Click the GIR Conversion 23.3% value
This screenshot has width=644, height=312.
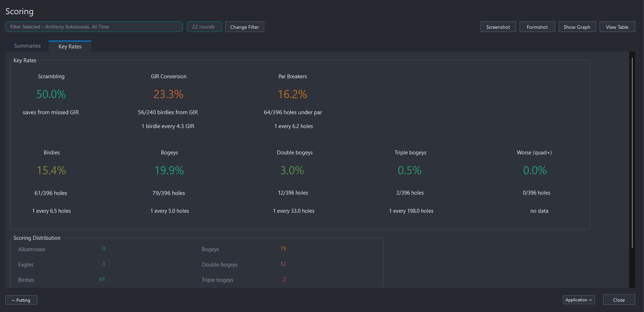coord(168,94)
